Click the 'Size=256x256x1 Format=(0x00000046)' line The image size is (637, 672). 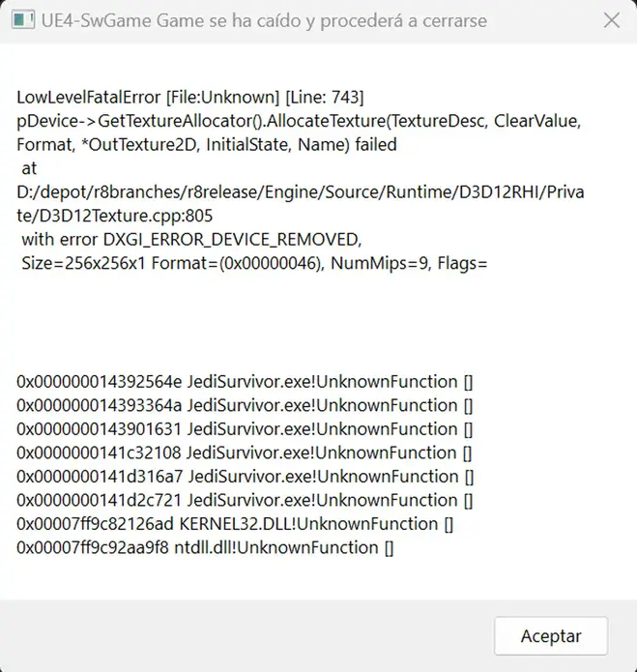coord(254,263)
